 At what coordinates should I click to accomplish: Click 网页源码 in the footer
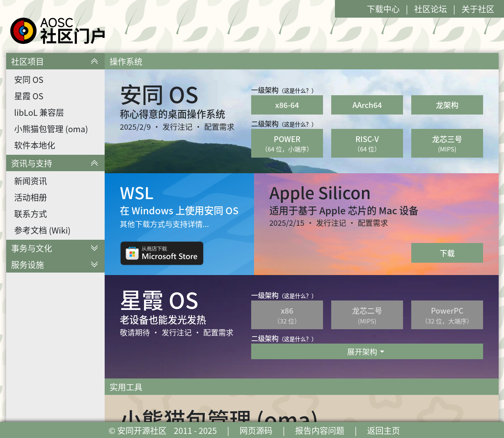[x=256, y=431]
